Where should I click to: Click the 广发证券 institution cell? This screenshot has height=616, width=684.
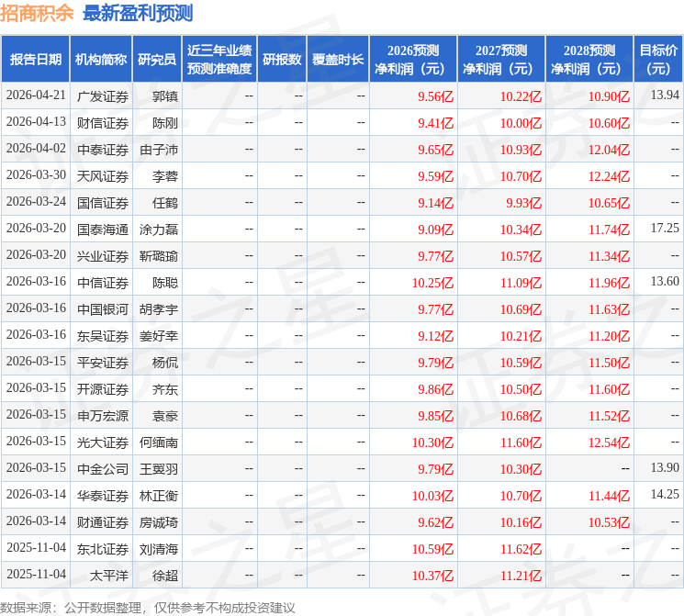(x=103, y=96)
